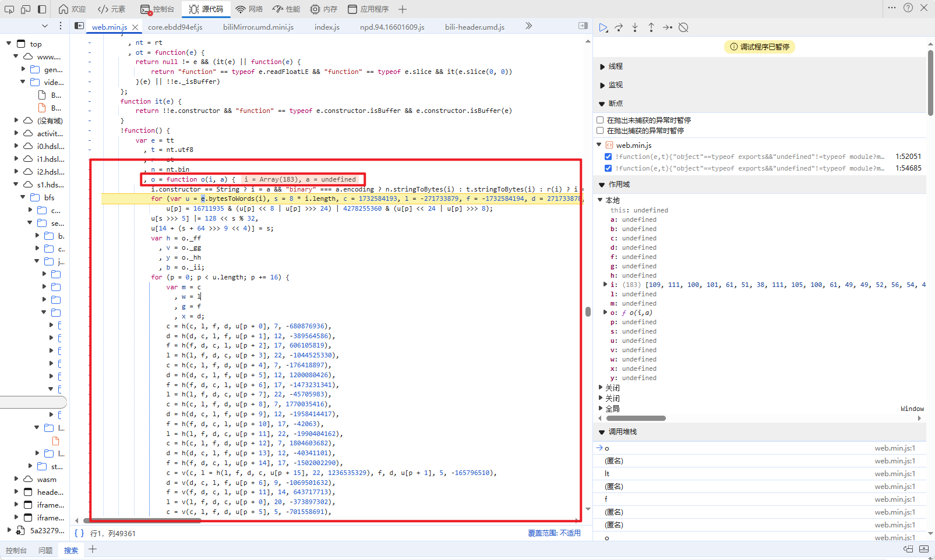Open the 控制台 console tab
The width and height of the screenshot is (935, 560).
[x=157, y=9]
